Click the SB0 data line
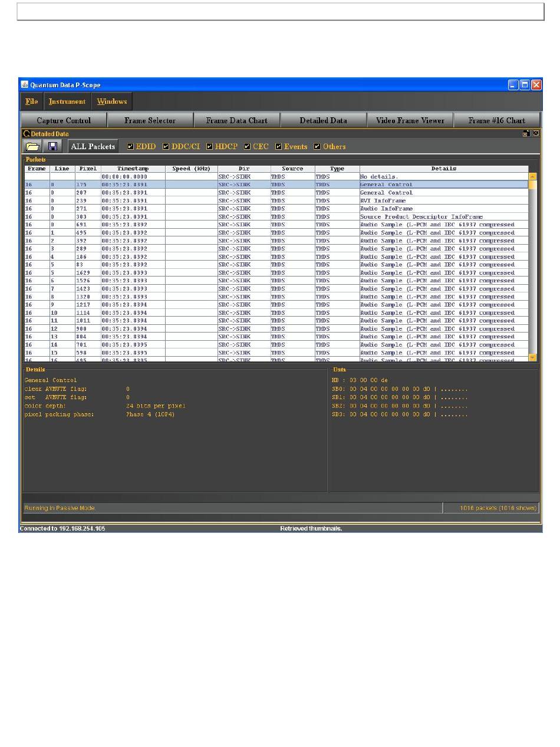 tap(400, 389)
